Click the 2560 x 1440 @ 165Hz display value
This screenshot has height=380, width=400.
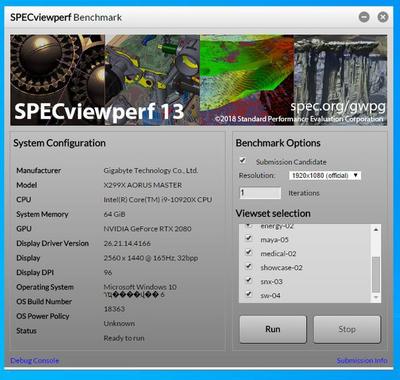[151, 258]
